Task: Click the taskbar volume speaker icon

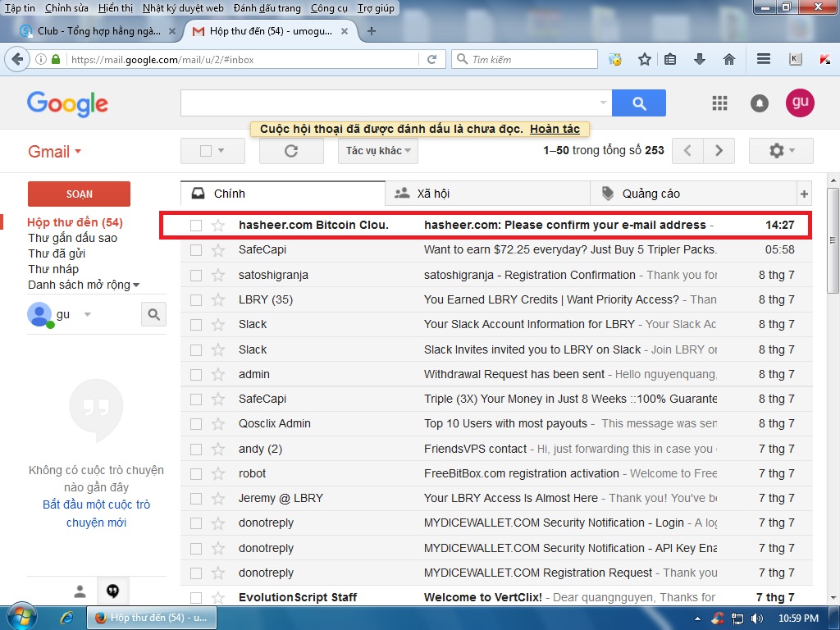Action: (x=756, y=619)
